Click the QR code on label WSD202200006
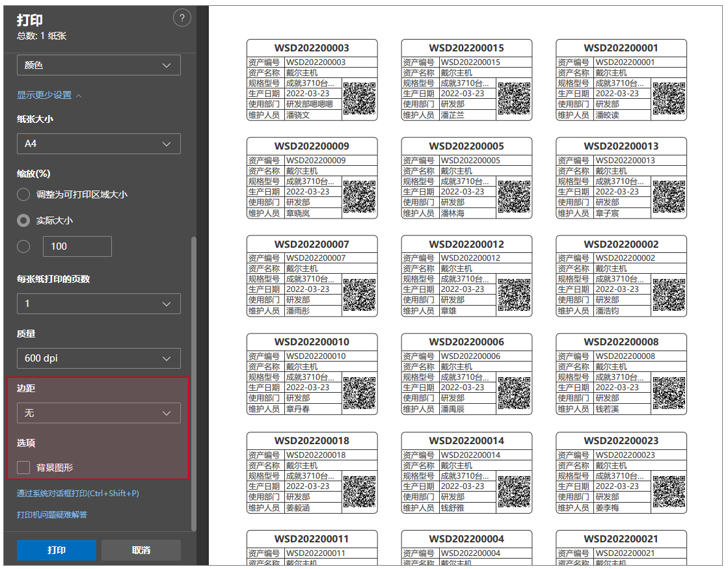This screenshot has width=728, height=569. 514,393
